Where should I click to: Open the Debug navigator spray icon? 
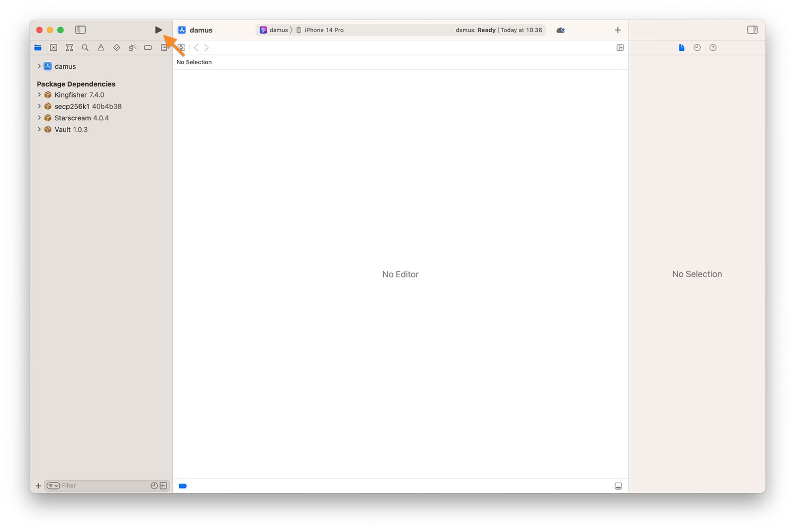point(132,48)
